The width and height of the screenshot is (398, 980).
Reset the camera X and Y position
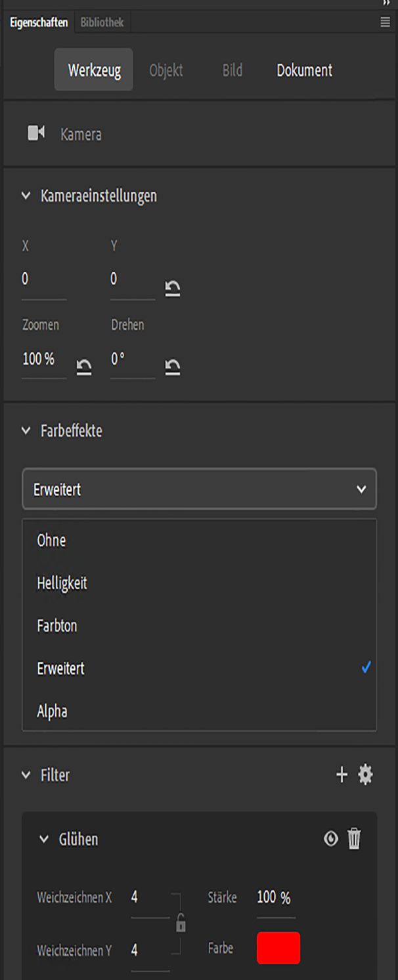(x=171, y=286)
